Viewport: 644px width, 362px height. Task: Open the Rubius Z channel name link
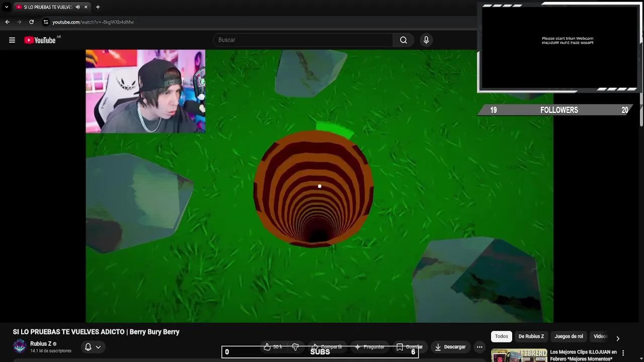pyautogui.click(x=41, y=344)
